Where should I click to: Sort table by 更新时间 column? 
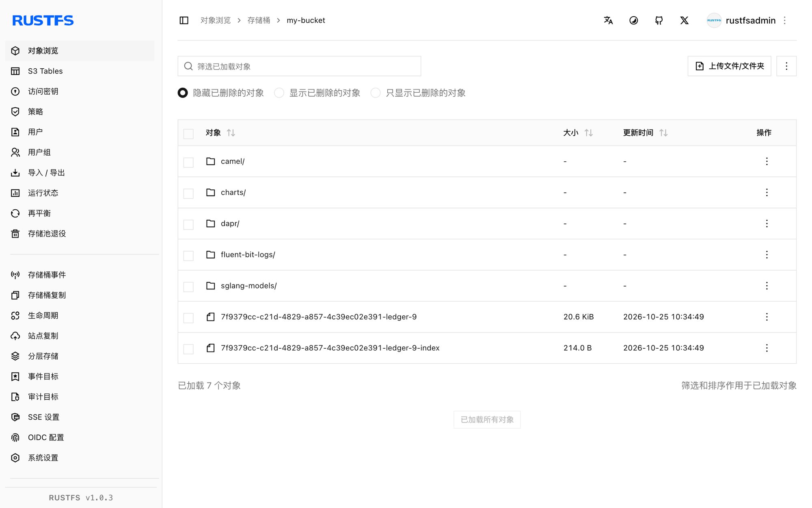[x=663, y=133]
